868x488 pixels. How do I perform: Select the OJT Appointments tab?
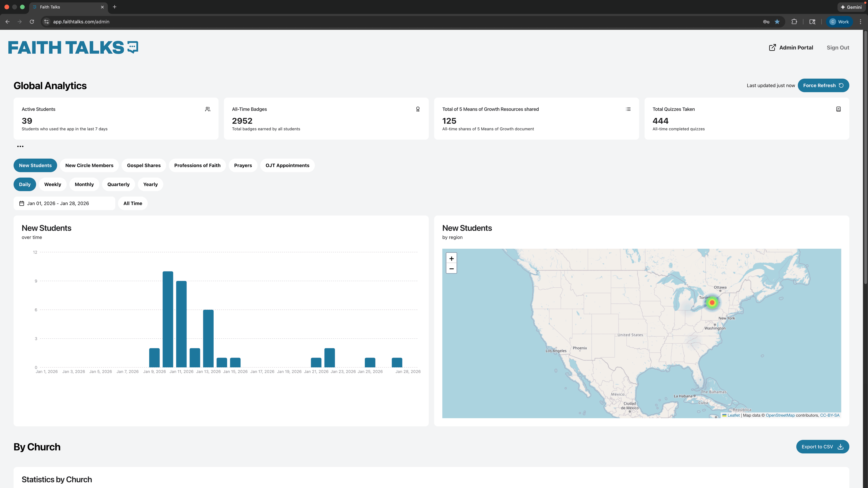287,165
